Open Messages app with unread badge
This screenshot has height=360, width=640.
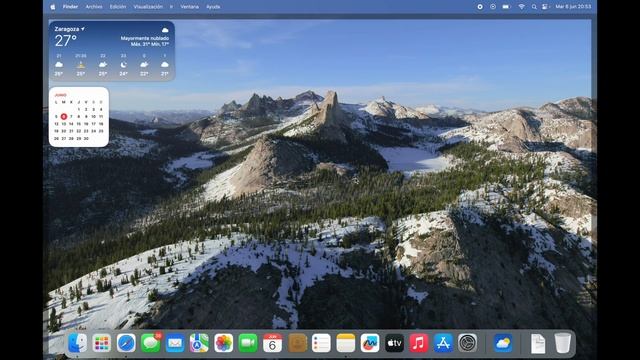coord(151,343)
